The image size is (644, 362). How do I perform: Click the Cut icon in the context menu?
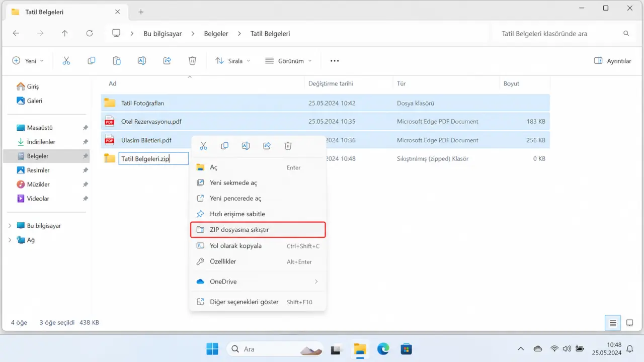click(x=203, y=146)
